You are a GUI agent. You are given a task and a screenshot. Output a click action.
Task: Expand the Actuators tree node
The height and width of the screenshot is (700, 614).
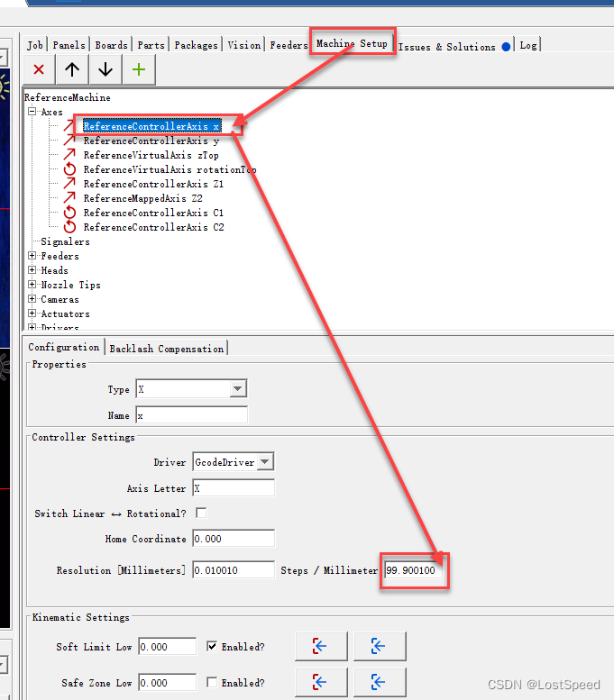[x=32, y=313]
